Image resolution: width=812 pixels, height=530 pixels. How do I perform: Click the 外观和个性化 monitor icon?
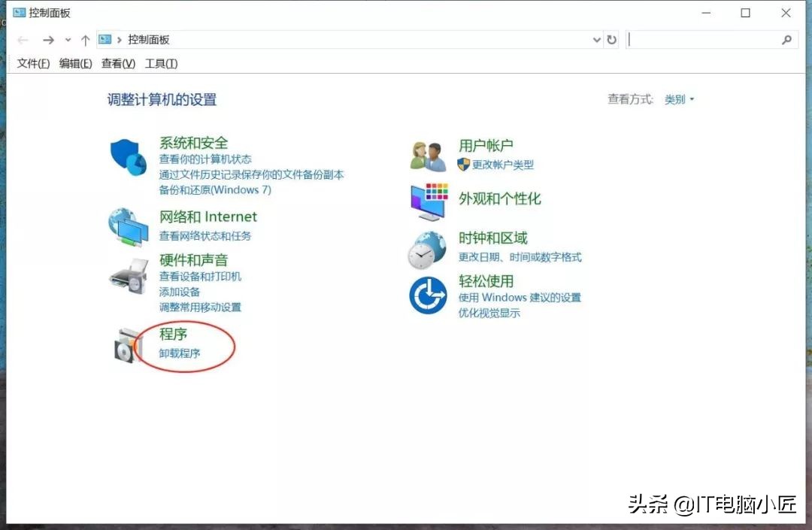427,200
